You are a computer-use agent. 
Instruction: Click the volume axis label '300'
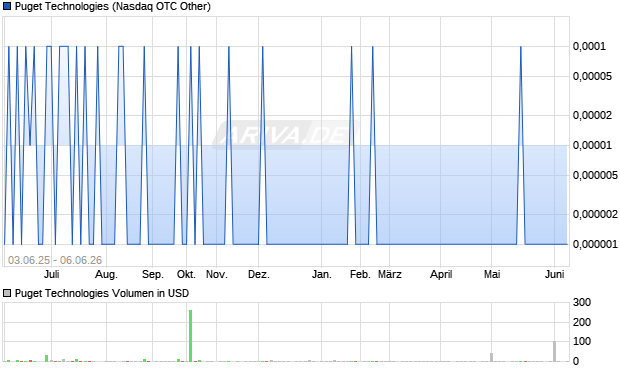click(x=582, y=303)
